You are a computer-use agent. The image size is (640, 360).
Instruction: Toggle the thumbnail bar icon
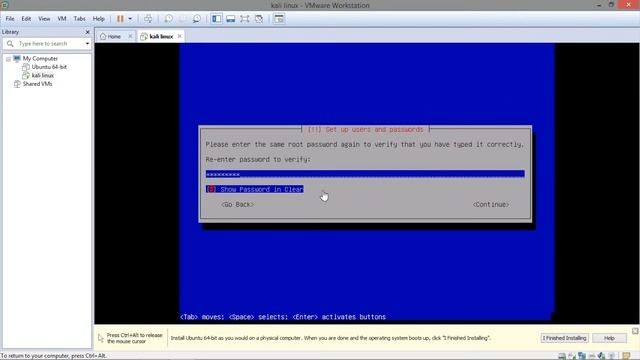click(231, 19)
